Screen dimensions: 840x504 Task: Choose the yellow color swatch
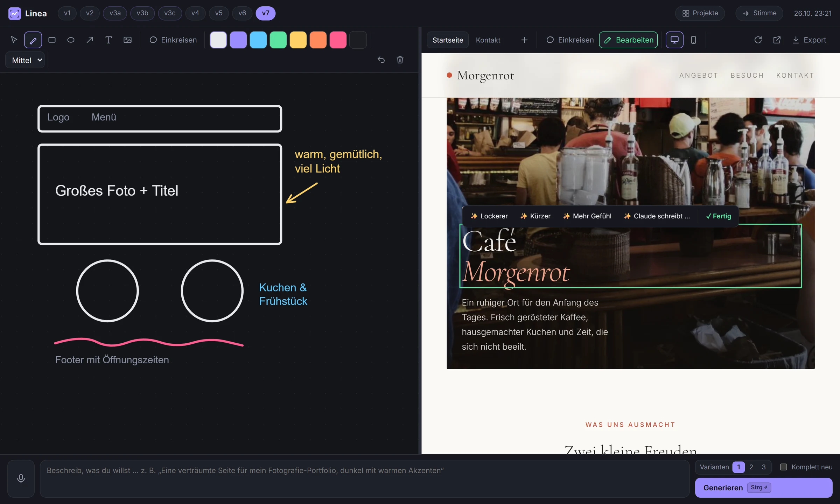click(x=298, y=40)
